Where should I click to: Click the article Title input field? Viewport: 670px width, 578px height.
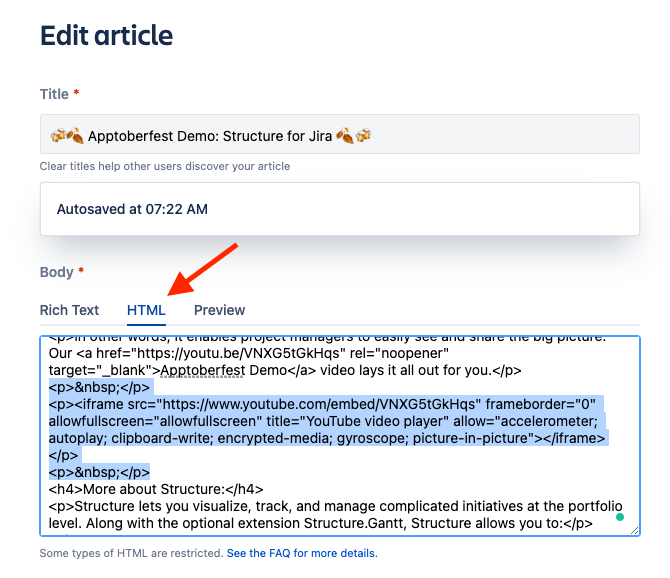coord(340,134)
